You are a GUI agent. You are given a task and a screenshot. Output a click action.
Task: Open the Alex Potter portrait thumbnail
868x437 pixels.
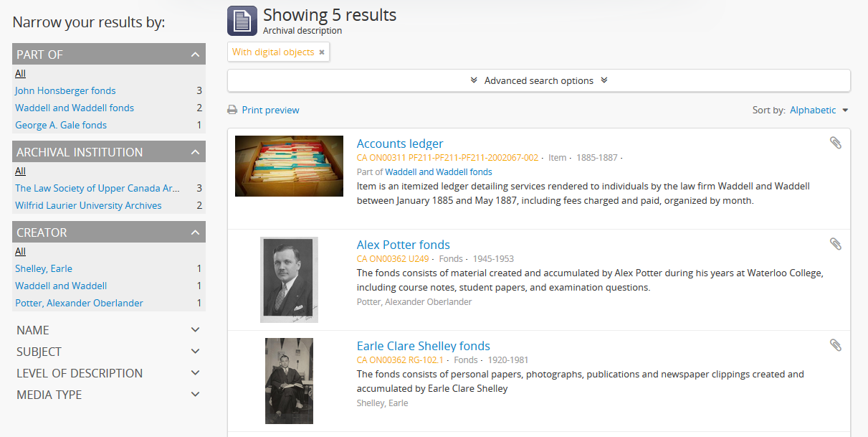click(x=288, y=280)
